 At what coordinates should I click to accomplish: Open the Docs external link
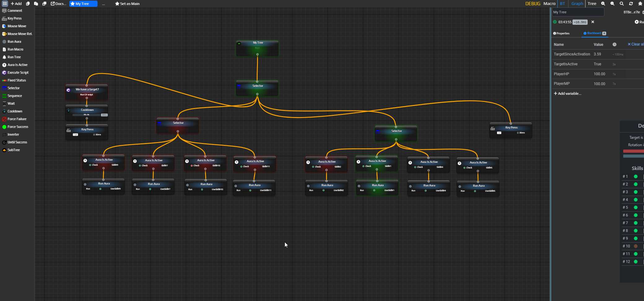click(x=59, y=4)
